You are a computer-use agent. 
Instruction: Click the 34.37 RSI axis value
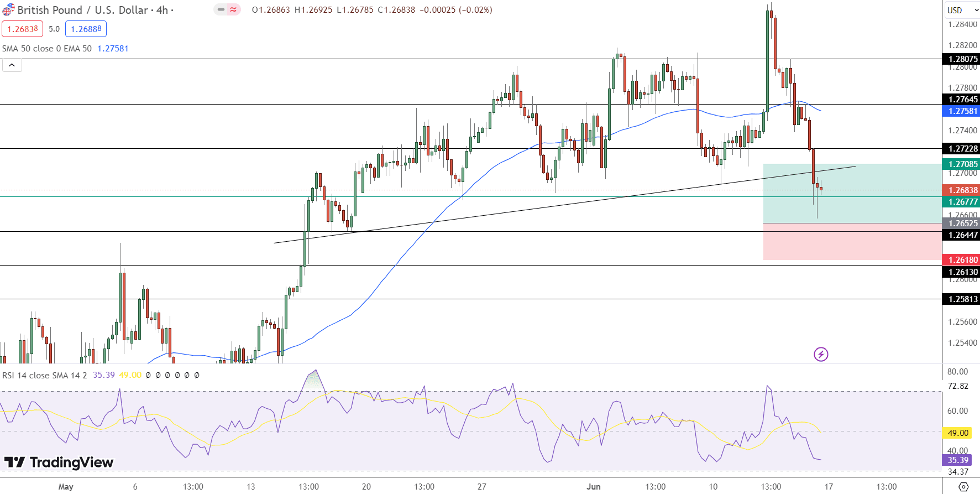(x=958, y=472)
